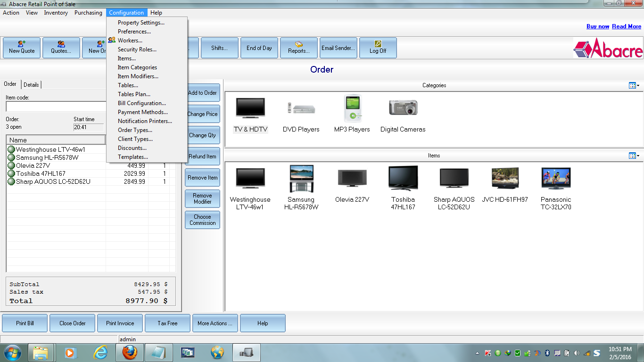Choose Payment Methods menu entry
This screenshot has width=644, height=362.
(x=147, y=112)
